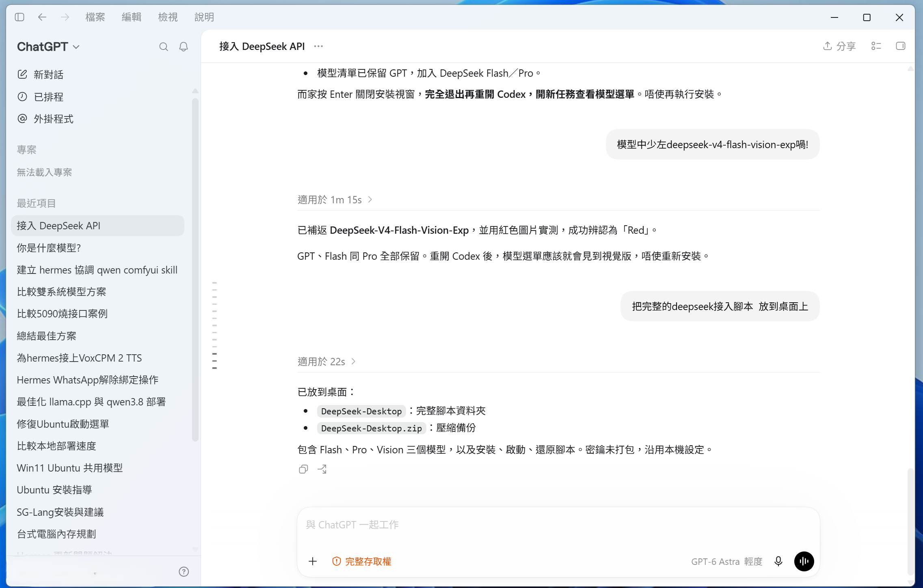923x588 pixels.
Task: Click user message 把完整的deepseek接入腳本 放到桌面上
Action: tap(720, 306)
